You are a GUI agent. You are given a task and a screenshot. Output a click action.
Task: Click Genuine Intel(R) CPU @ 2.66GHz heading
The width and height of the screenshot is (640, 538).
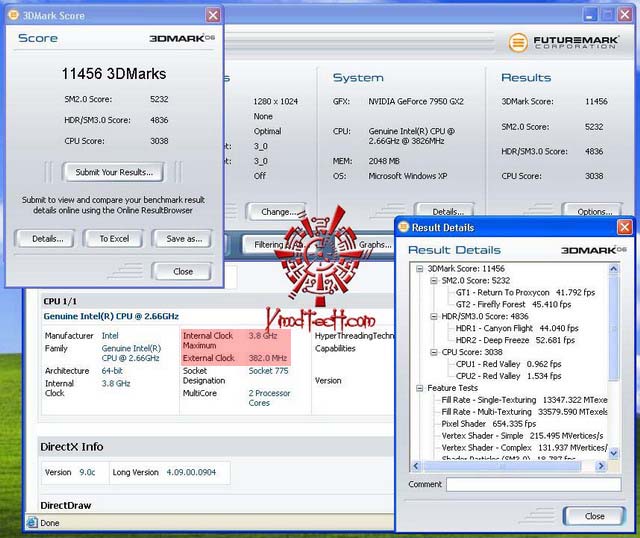(x=111, y=316)
